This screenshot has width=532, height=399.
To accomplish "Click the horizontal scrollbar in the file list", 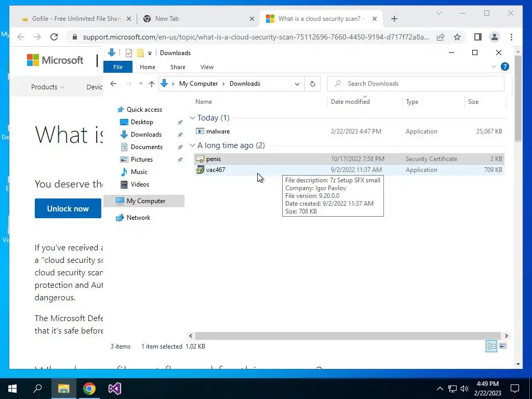I will tap(348, 336).
